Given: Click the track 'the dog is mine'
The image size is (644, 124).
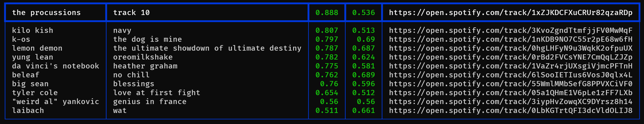Looking at the screenshot, I should point(147,39).
